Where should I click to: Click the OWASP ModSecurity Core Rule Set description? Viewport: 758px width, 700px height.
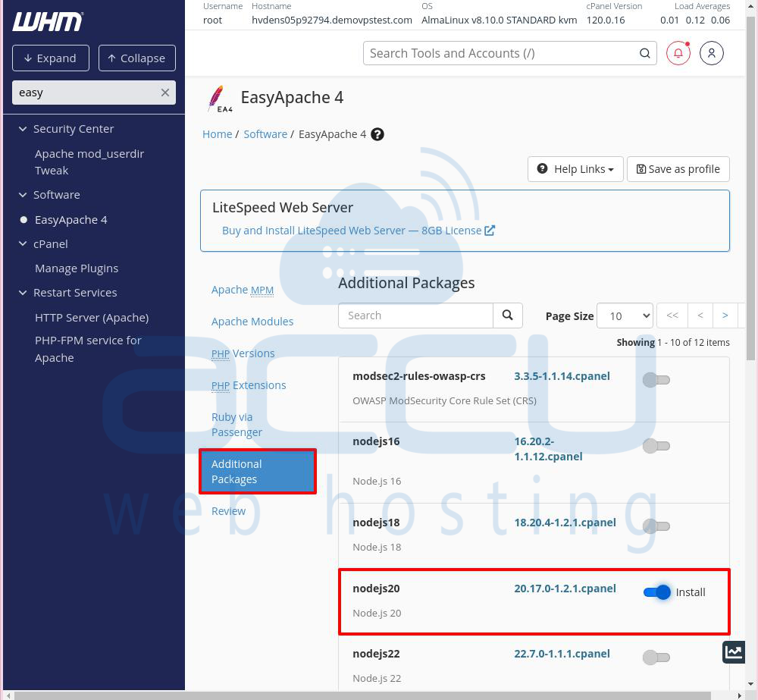[x=444, y=401]
